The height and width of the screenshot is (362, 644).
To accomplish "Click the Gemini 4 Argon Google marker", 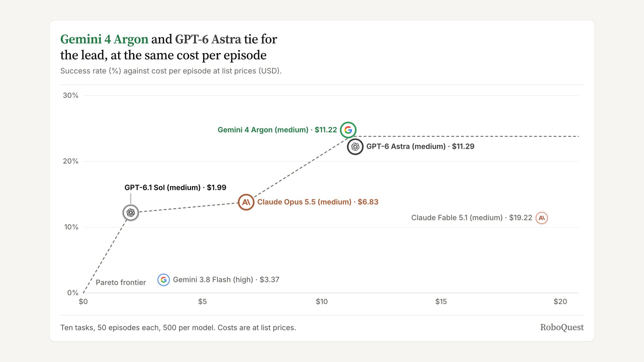I will pyautogui.click(x=348, y=130).
